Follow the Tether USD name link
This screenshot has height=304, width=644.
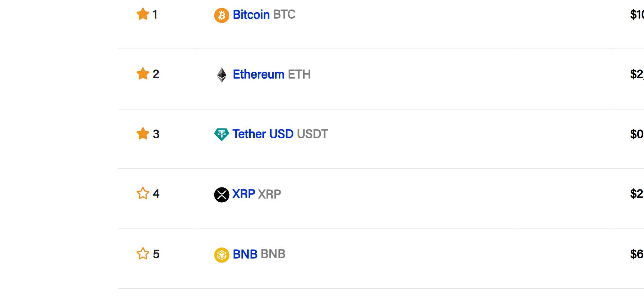pyautogui.click(x=263, y=134)
